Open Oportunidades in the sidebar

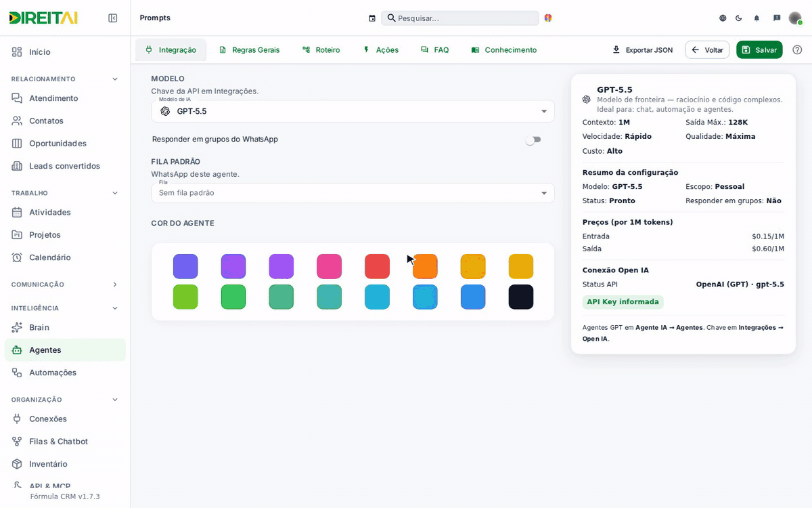pos(65,144)
